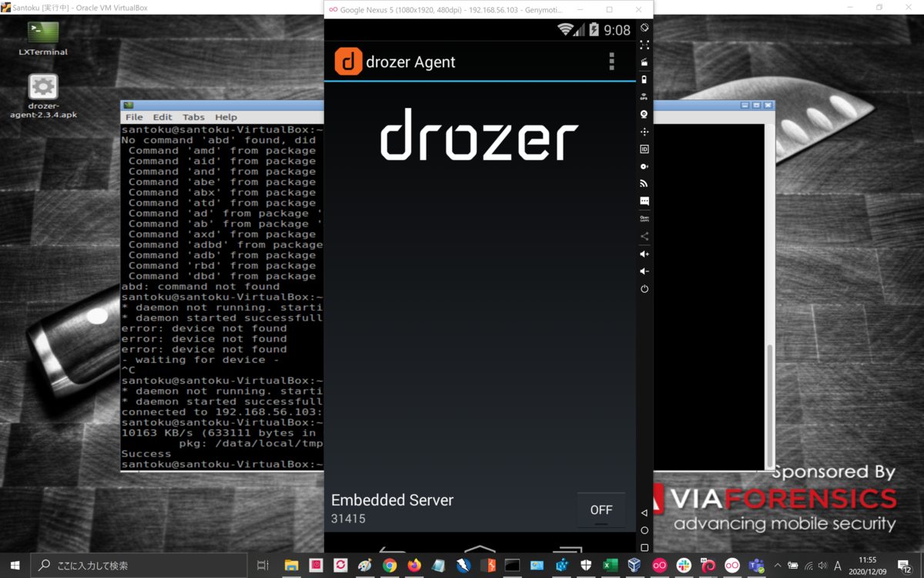The image size is (924, 578).
Task: Maximize the Genymotion window
Action: tap(609, 9)
